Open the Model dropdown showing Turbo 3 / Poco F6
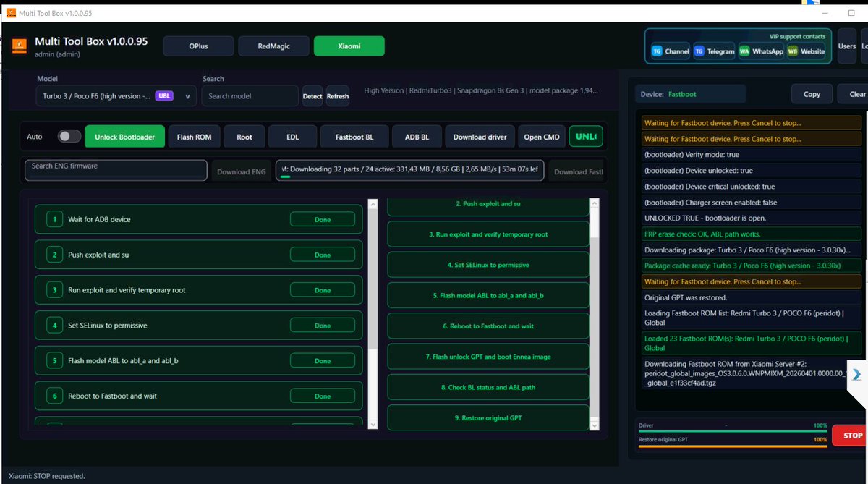868x484 pixels. click(x=116, y=95)
